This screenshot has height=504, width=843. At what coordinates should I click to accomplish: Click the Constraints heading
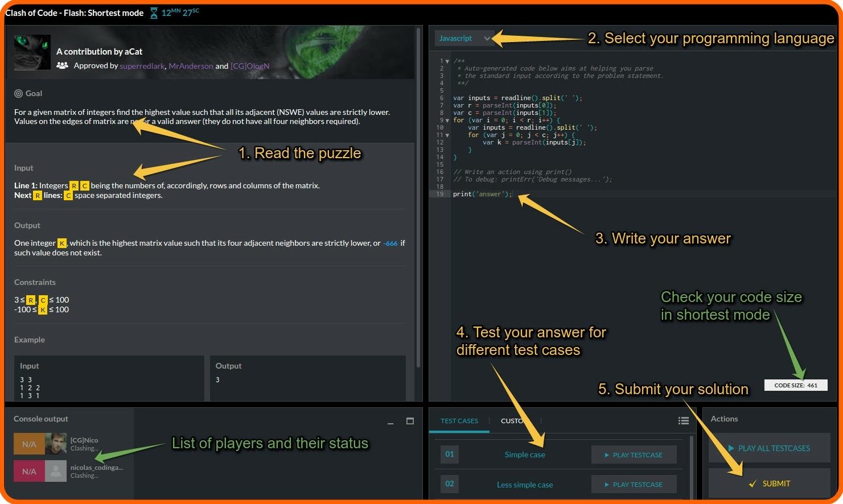[x=35, y=282]
